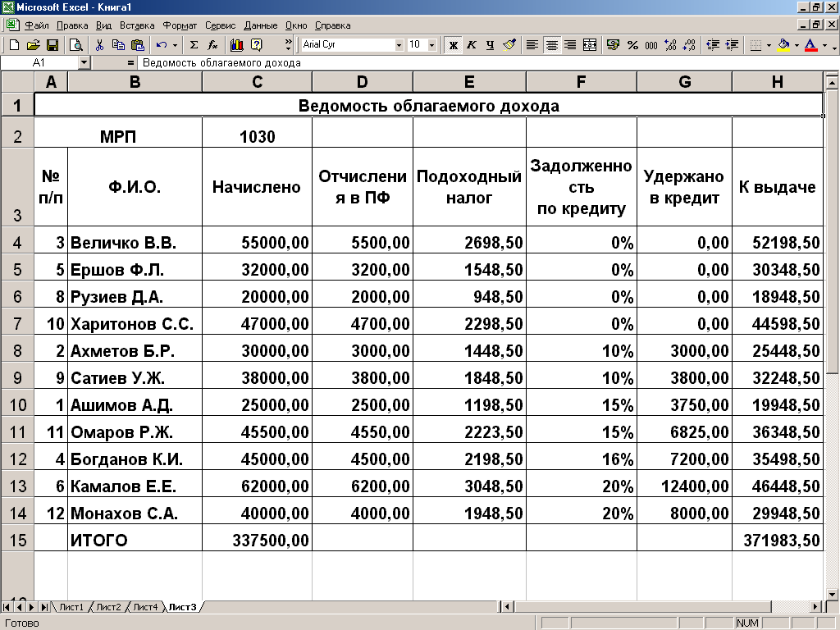Go to first sheet tab navigation arrow
Image resolution: width=840 pixels, height=630 pixels.
click(x=7, y=607)
